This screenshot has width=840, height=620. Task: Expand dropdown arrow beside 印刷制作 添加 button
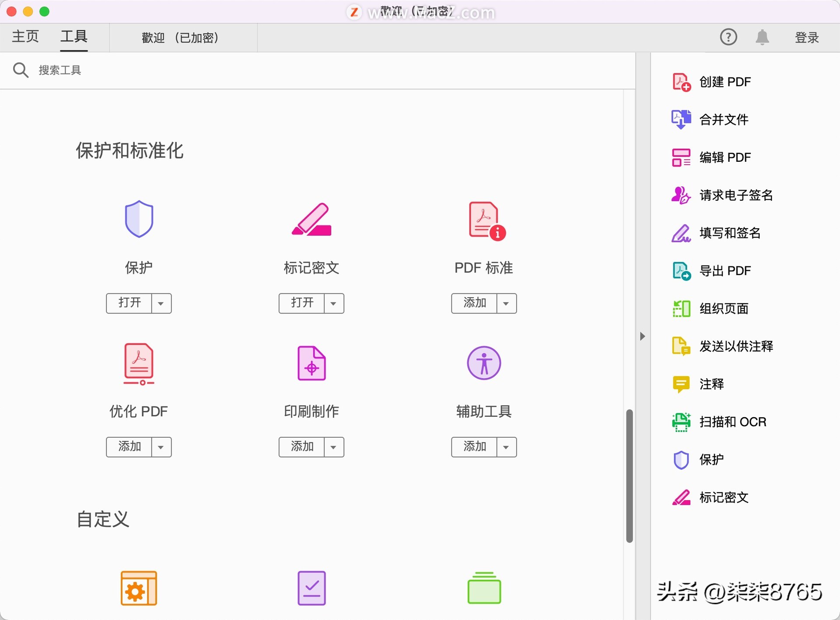(334, 447)
